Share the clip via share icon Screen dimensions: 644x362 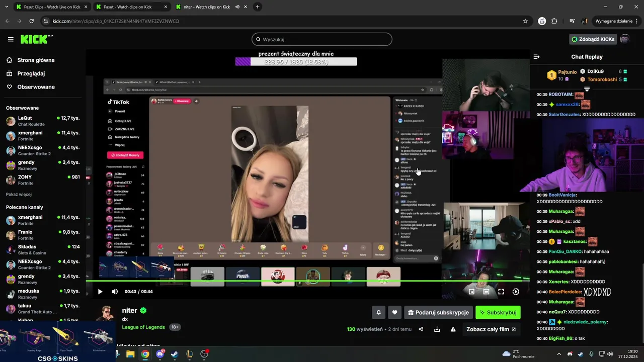[421, 329]
